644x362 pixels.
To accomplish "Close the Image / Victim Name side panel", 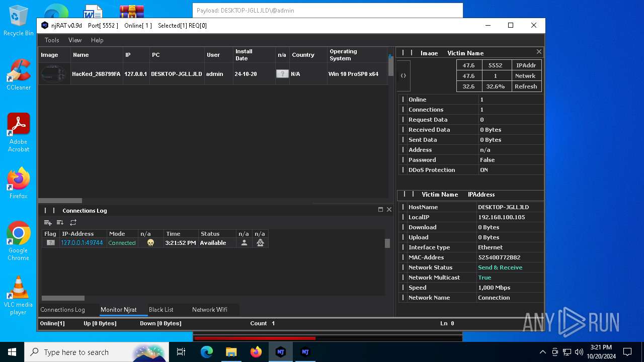I will (539, 52).
